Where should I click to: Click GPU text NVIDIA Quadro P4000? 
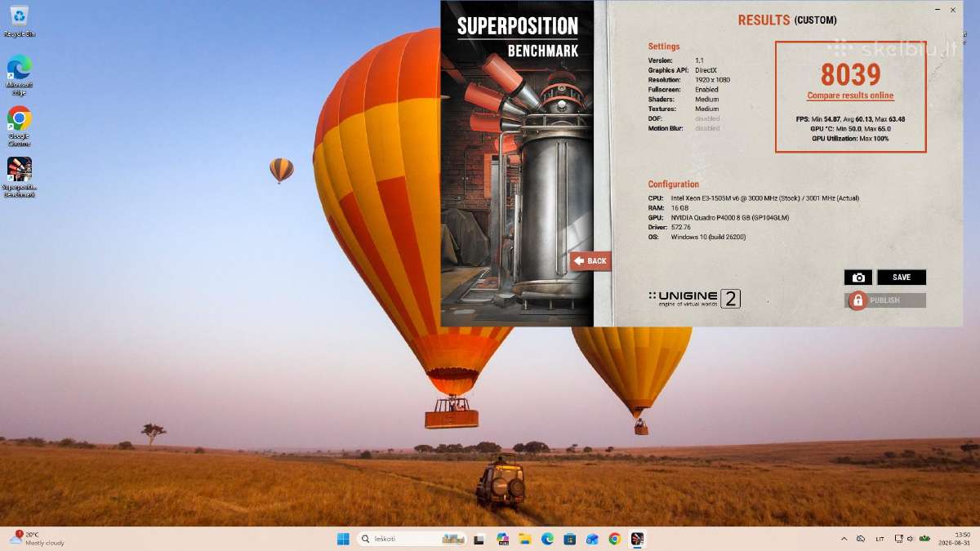click(x=730, y=218)
